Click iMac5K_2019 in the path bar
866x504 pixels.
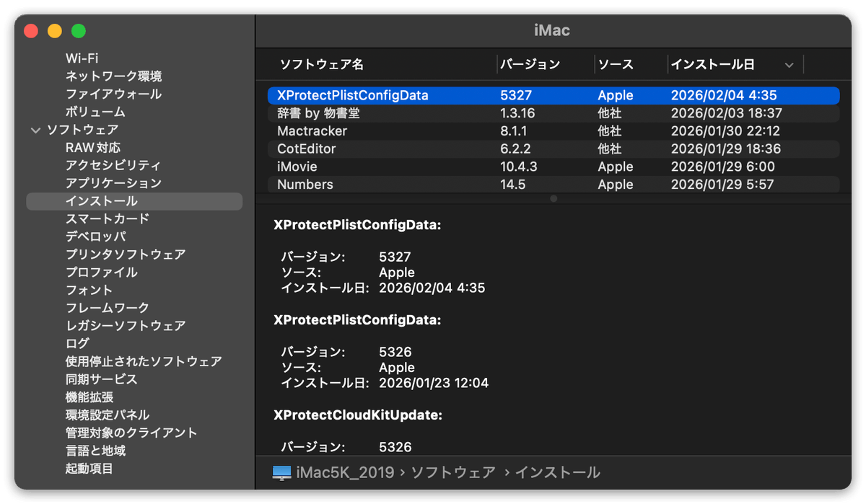point(345,473)
